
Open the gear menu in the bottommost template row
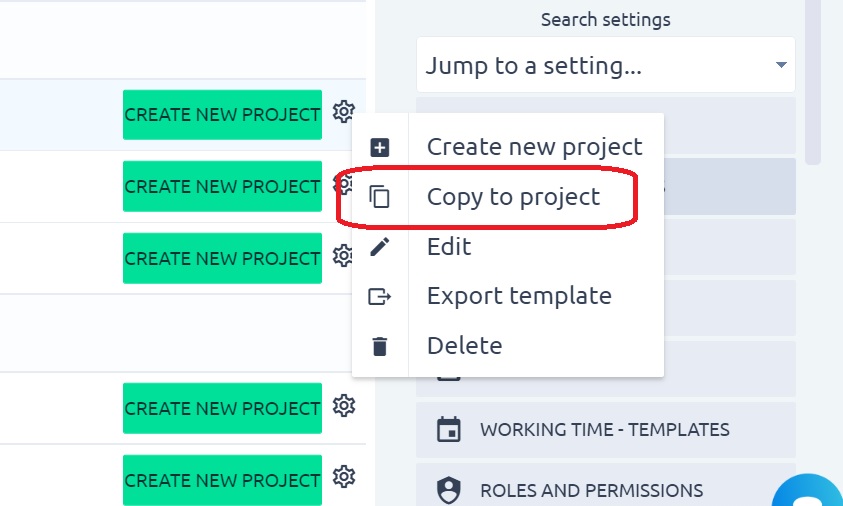tap(344, 476)
